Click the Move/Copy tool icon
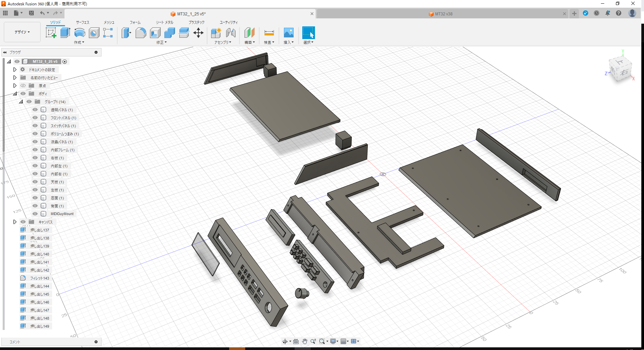This screenshot has width=644, height=350. coord(199,33)
